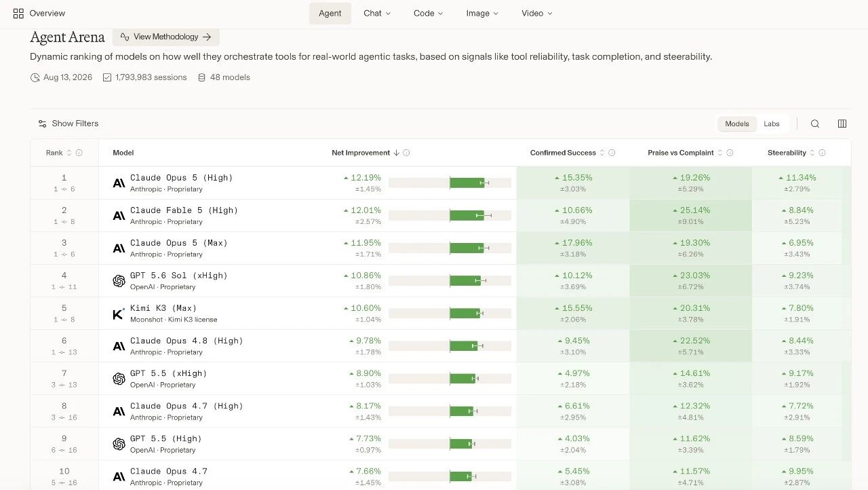Click the Anthropic logo for Claude Opus 5 (Max)
This screenshot has height=490, width=868.
pyautogui.click(x=119, y=248)
